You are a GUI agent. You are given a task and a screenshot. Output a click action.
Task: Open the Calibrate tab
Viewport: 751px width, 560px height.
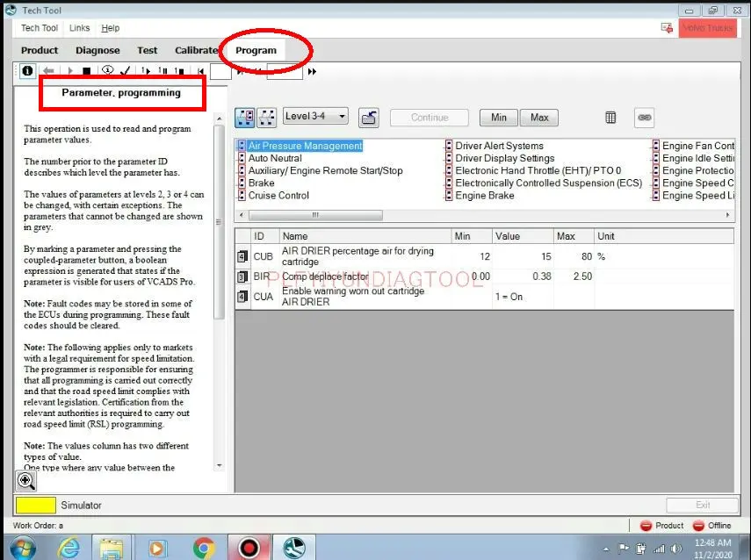coord(196,50)
